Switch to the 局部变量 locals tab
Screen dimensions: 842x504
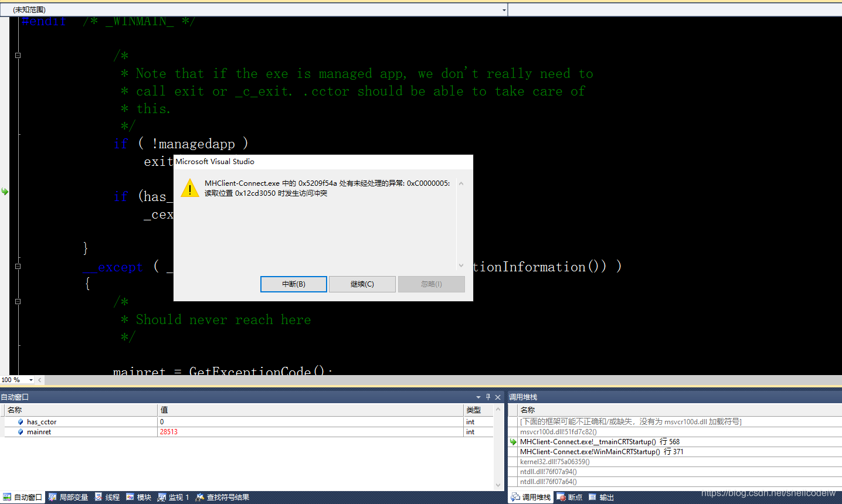[68, 497]
